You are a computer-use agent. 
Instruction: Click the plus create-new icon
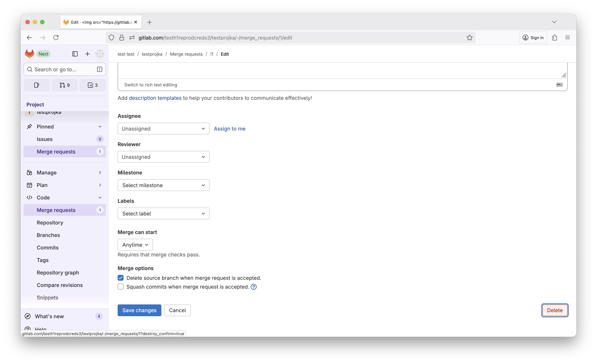(x=87, y=54)
